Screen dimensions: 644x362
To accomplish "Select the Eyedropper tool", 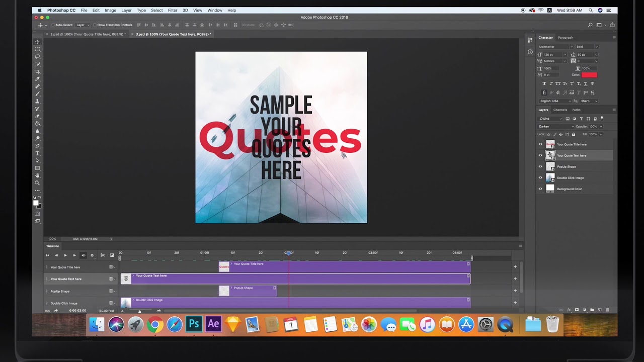I will coord(38,79).
